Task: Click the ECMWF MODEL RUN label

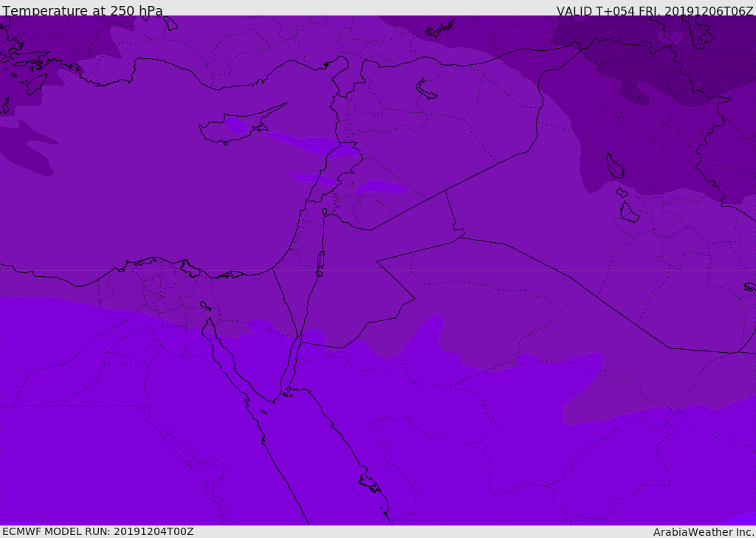Action: [97, 531]
